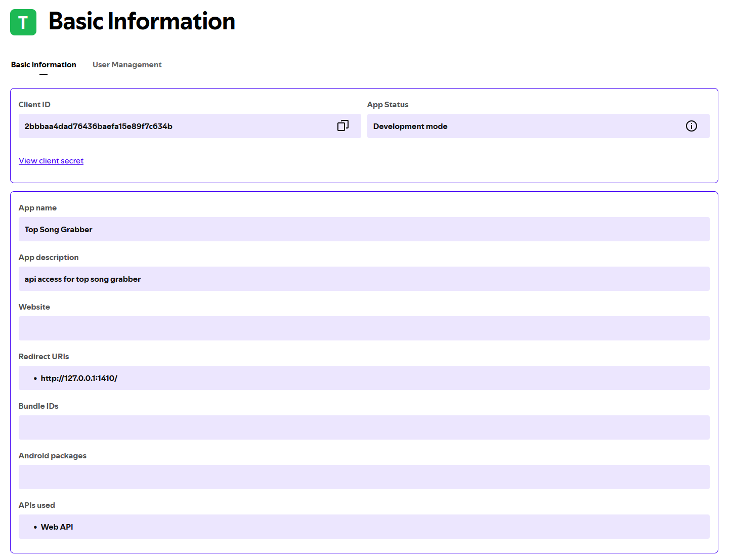Select the App name field showing Top Song Grabber
Image resolution: width=732 pixels, height=560 pixels.
(x=364, y=229)
